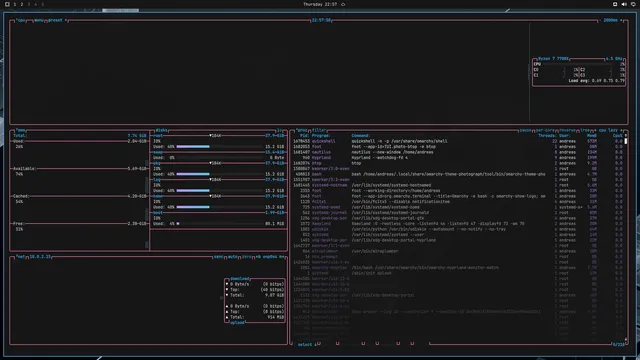Click the Load avg readout

[597, 81]
